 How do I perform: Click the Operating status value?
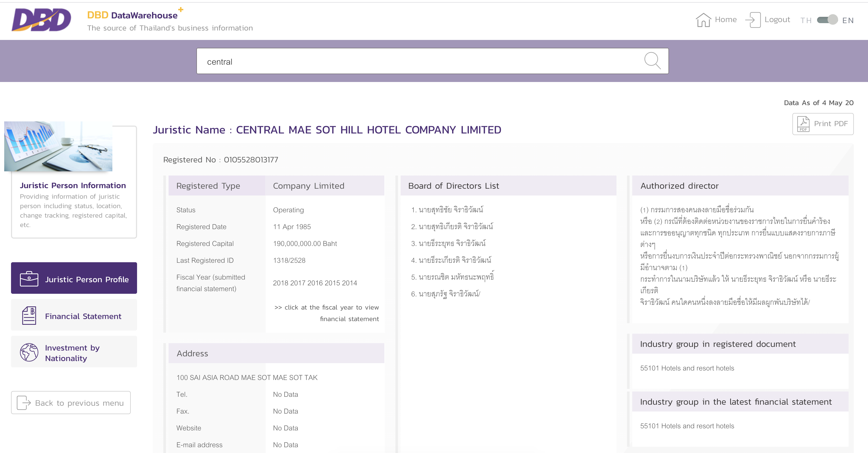point(288,210)
